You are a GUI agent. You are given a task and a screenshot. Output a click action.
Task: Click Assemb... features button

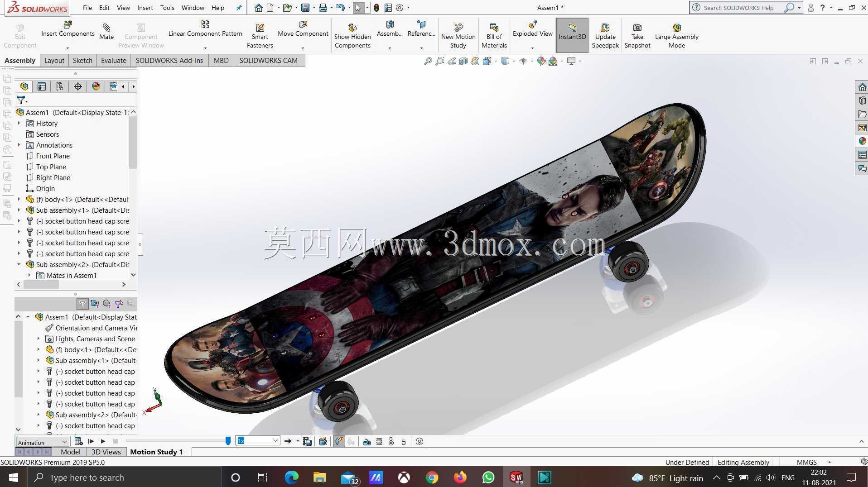[390, 29]
